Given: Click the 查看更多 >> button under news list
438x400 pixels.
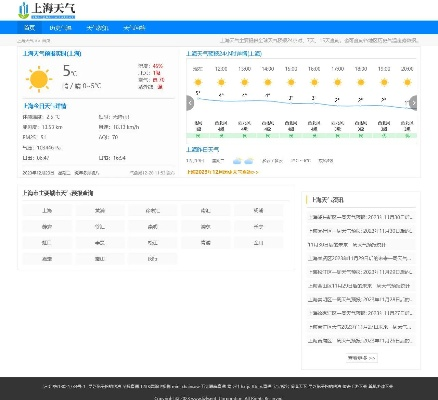Looking at the screenshot, I should pyautogui.click(x=362, y=358).
